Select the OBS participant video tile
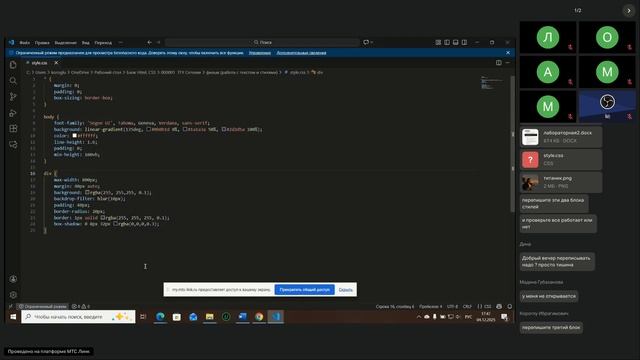Screen dimensions: 640x360 pyautogui.click(x=607, y=106)
